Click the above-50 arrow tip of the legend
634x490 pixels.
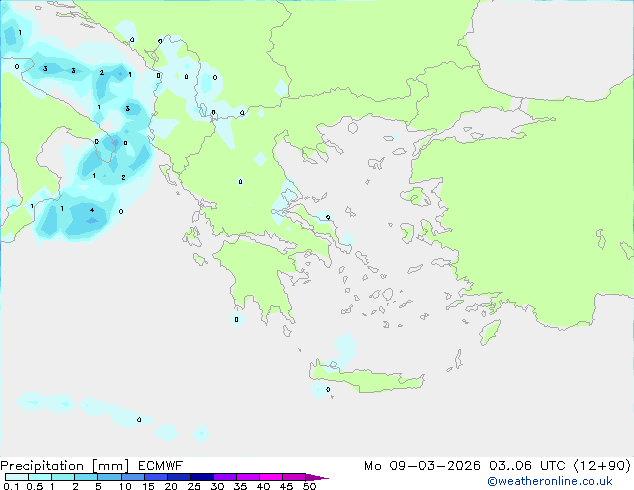317,477
